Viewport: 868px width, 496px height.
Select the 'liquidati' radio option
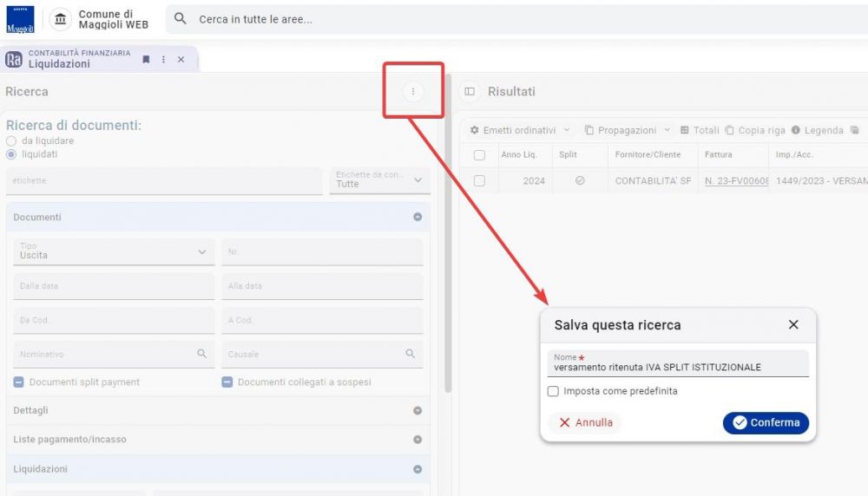(x=11, y=154)
